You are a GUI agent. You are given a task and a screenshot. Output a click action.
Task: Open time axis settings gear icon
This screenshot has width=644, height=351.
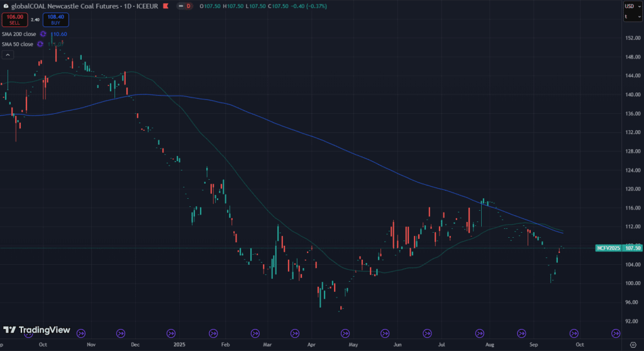632,345
